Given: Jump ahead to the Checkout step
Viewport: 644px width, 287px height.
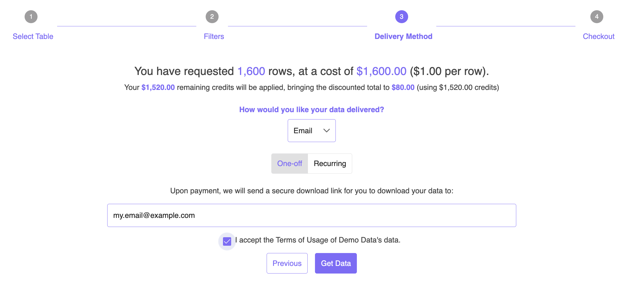Looking at the screenshot, I should click(598, 36).
